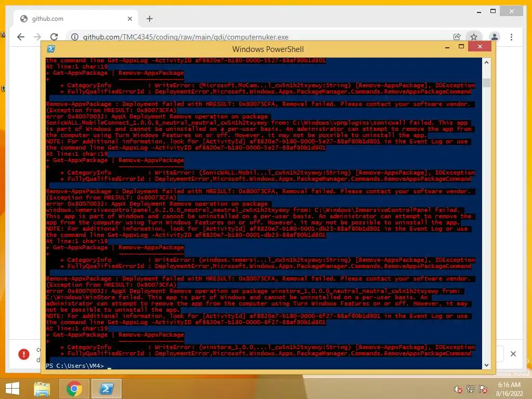Open the PowerShell window system icon
Image resolution: width=532 pixels, height=399 pixels.
tap(51, 48)
